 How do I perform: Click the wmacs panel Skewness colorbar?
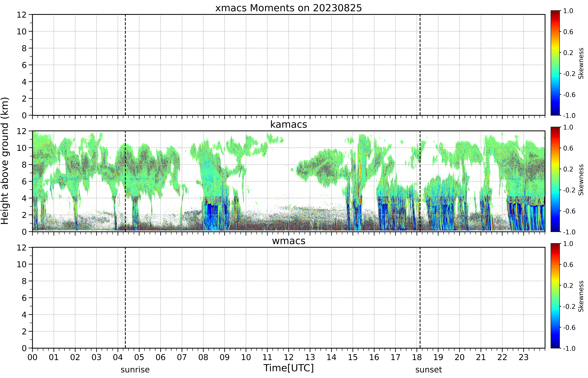click(555, 296)
